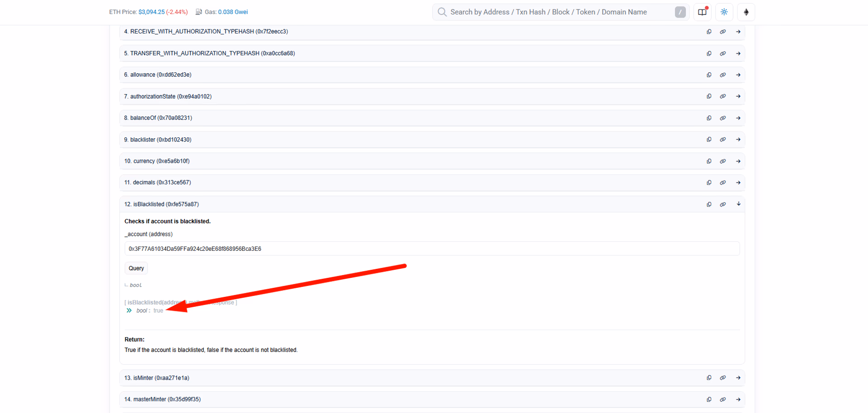Copy method name for currency row
The image size is (868, 413).
709,161
